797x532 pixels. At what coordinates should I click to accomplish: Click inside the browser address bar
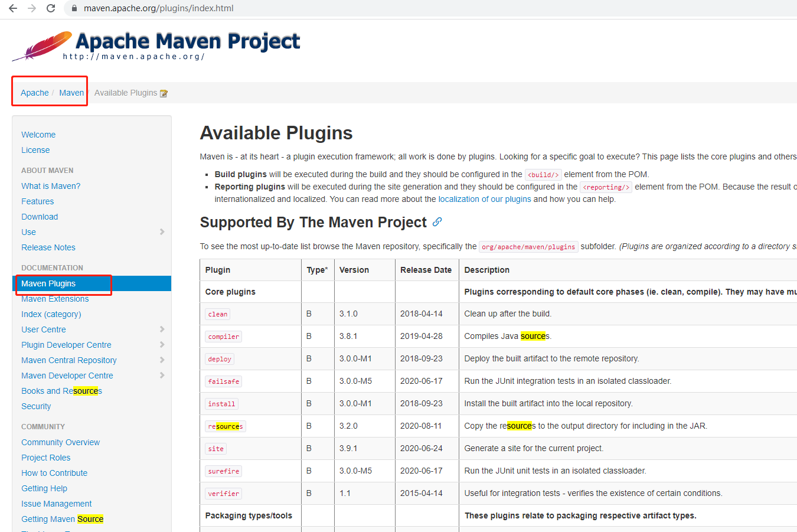177,8
